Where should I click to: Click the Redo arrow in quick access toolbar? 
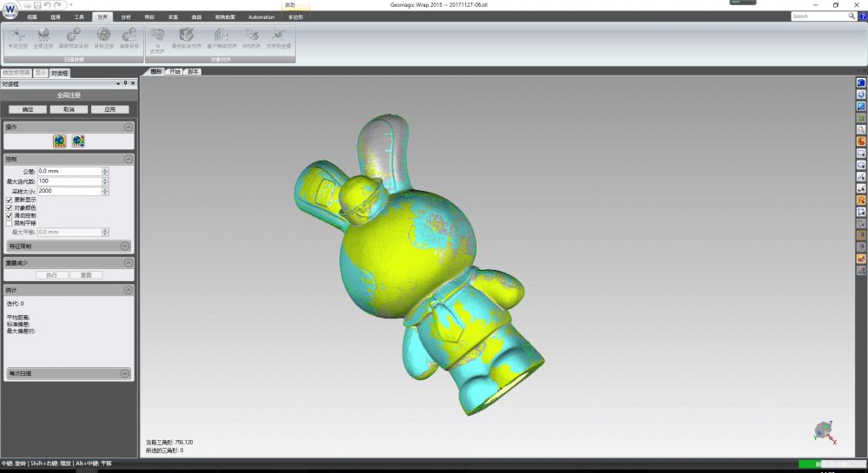[x=57, y=5]
